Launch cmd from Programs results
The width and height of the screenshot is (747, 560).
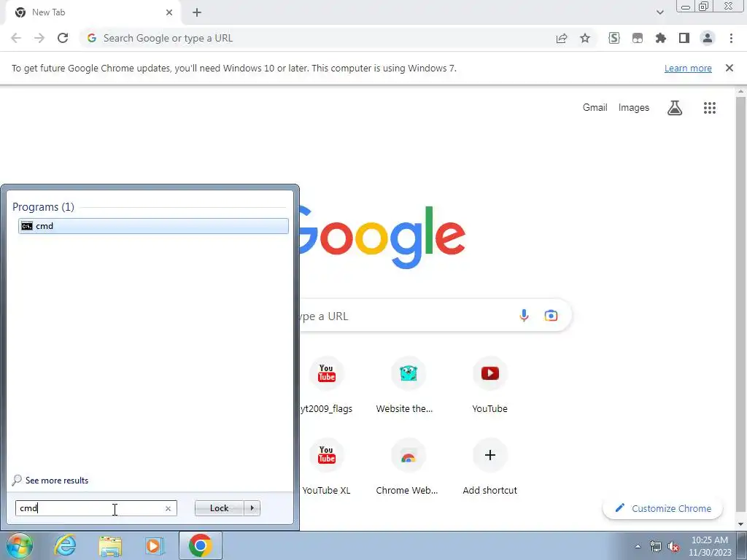(153, 226)
